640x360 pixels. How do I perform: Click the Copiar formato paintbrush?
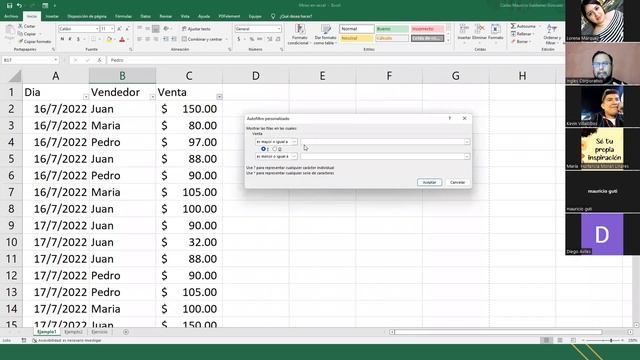point(21,41)
